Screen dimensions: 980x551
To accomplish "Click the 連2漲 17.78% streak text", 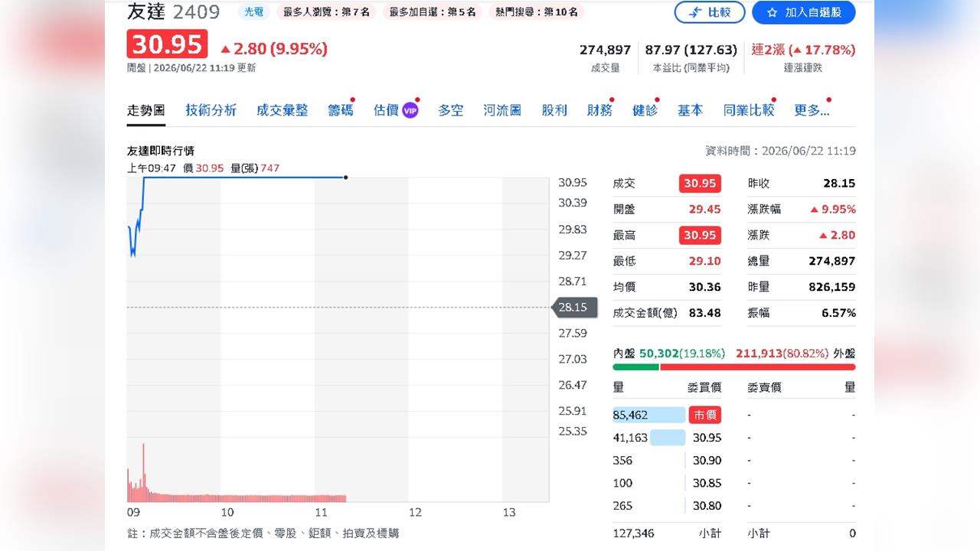I will click(803, 50).
